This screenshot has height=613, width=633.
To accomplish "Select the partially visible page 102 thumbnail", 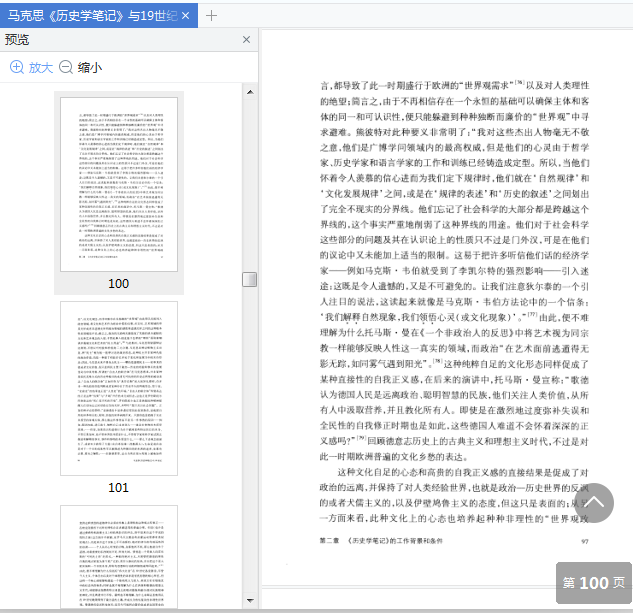I will pos(119,556).
